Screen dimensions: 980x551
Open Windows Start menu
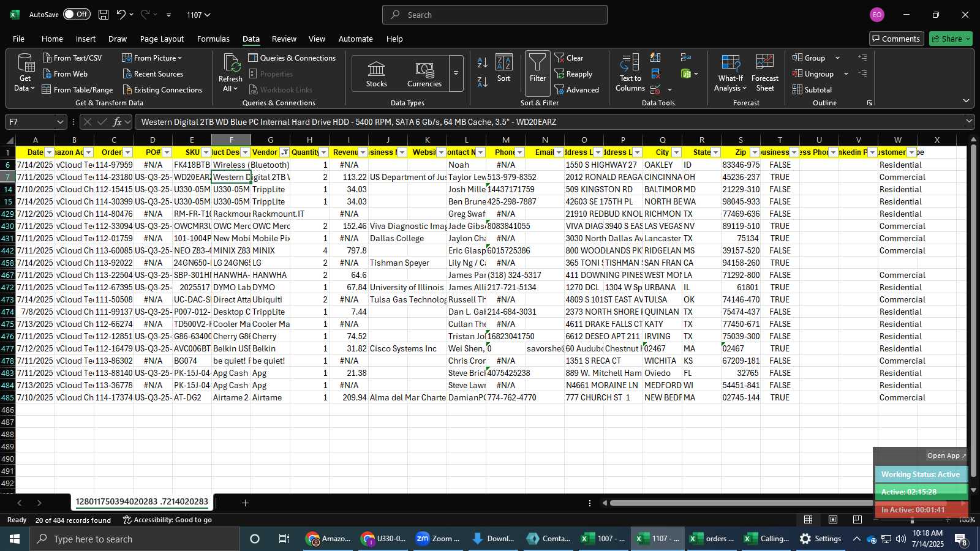[15, 539]
